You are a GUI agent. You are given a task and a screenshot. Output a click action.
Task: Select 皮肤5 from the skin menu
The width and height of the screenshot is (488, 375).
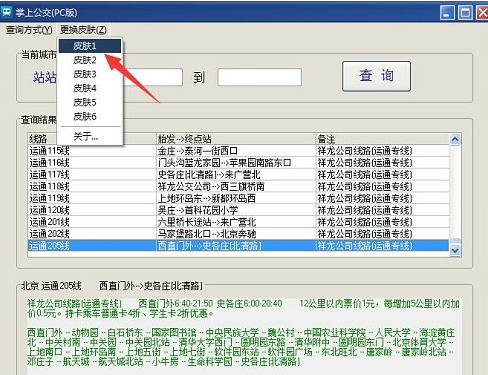click(90, 102)
